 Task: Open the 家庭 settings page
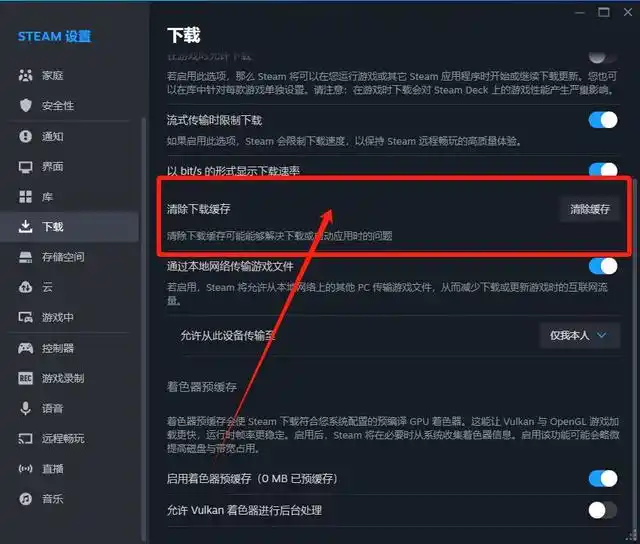click(x=69, y=75)
